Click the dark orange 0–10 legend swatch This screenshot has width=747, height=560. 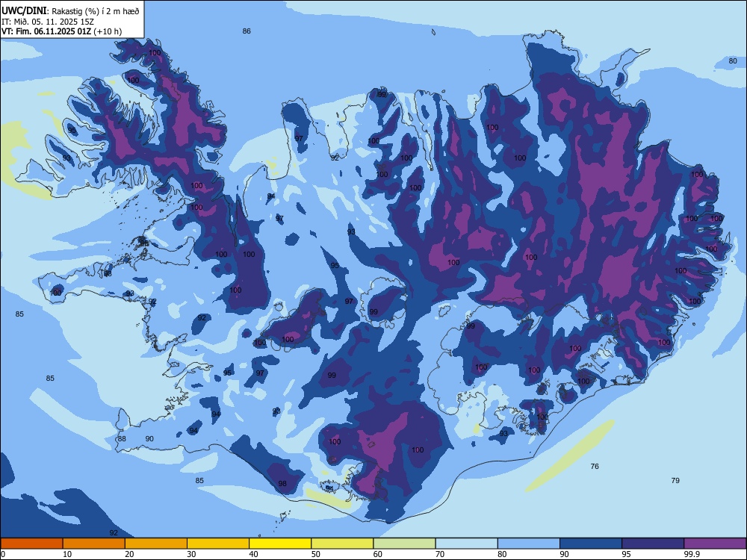pyautogui.click(x=31, y=544)
